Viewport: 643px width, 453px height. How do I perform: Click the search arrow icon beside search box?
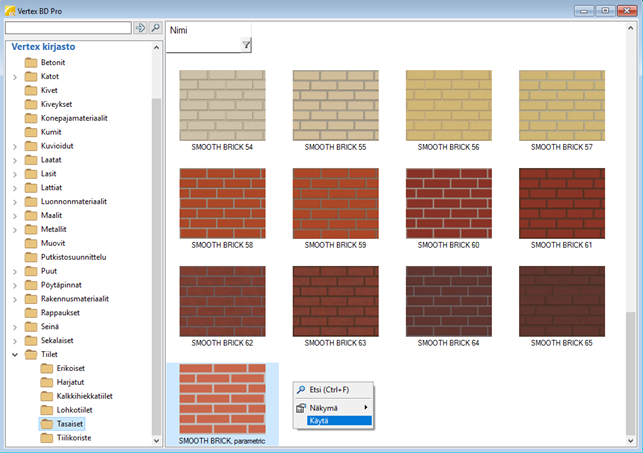(x=140, y=28)
